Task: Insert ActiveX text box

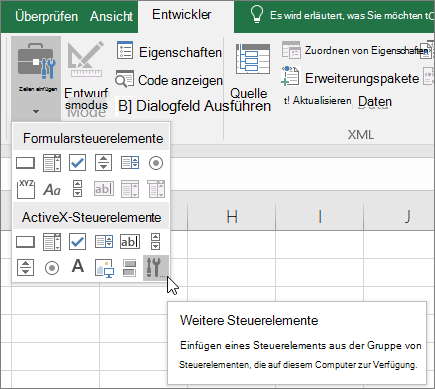Action: [130, 242]
